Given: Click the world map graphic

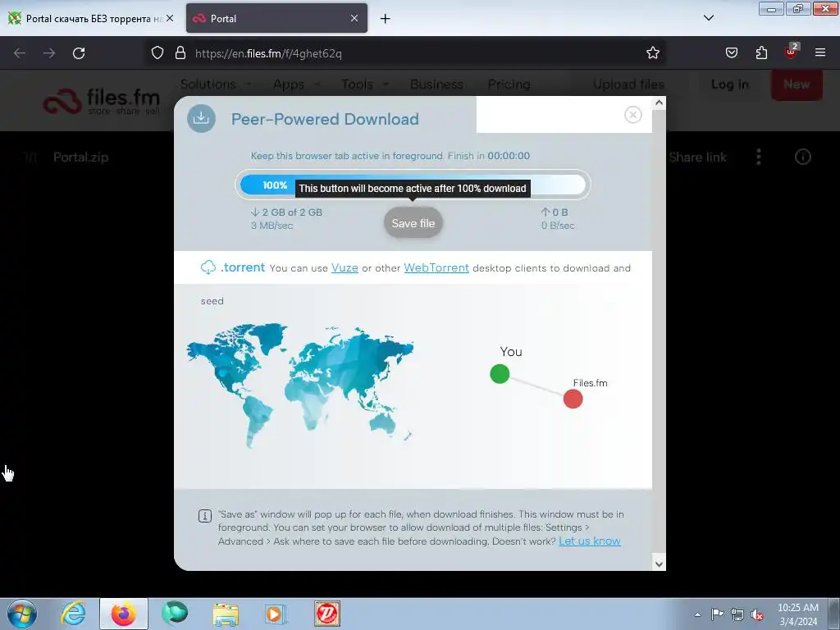Looking at the screenshot, I should point(300,385).
